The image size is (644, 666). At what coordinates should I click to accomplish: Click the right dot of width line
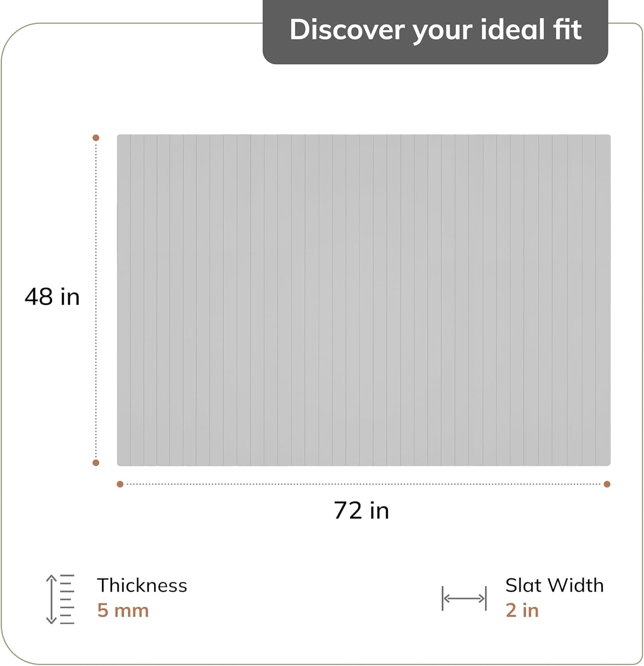pos(607,484)
